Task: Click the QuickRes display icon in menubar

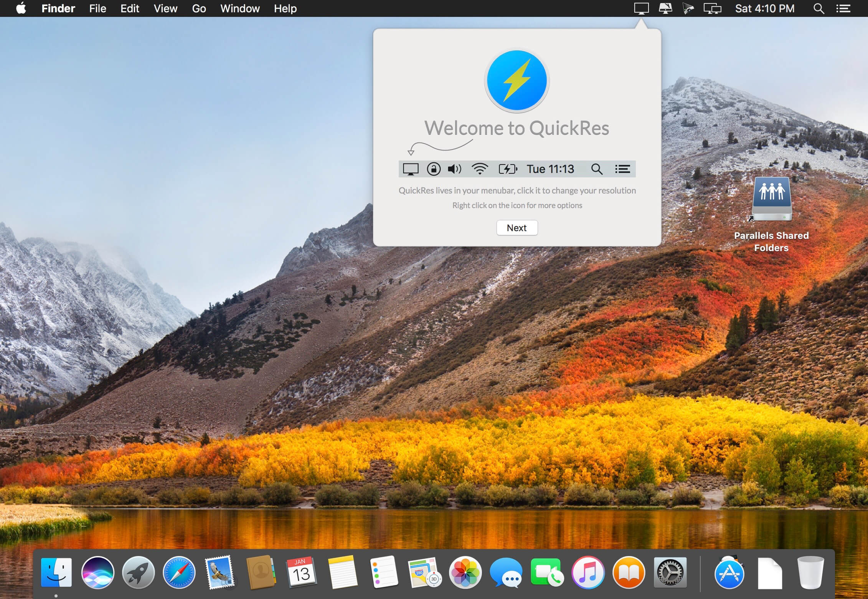Action: (641, 8)
